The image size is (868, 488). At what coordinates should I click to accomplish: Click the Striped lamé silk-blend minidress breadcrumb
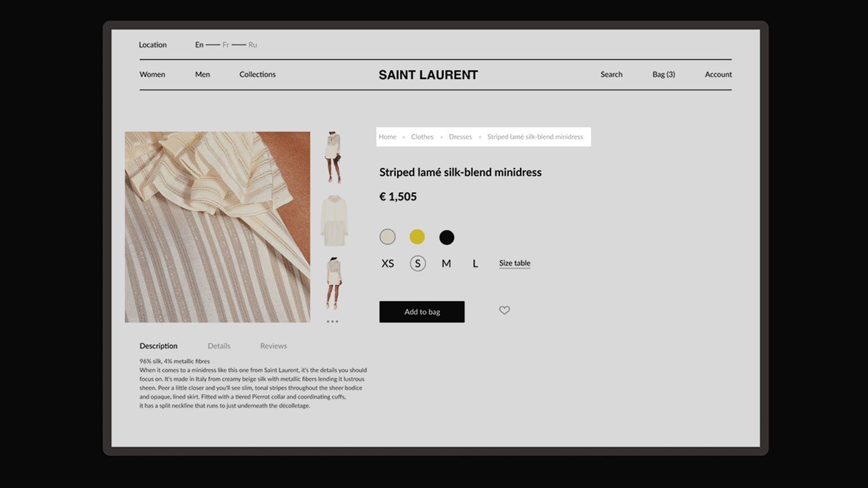535,137
